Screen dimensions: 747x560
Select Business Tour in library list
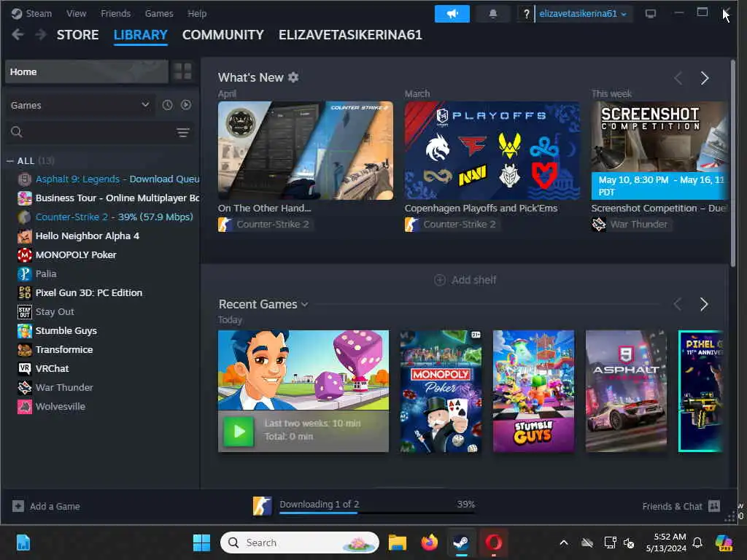coord(108,198)
